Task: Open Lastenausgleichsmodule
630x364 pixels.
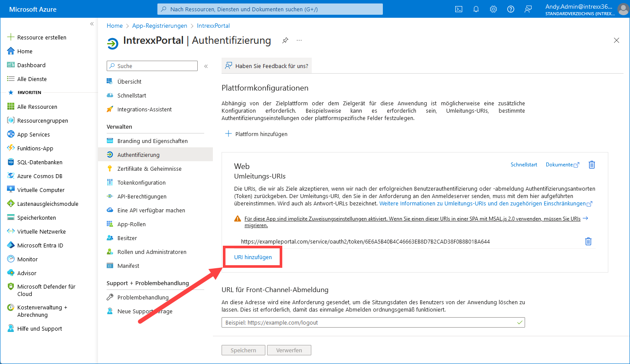Action: 42,204
